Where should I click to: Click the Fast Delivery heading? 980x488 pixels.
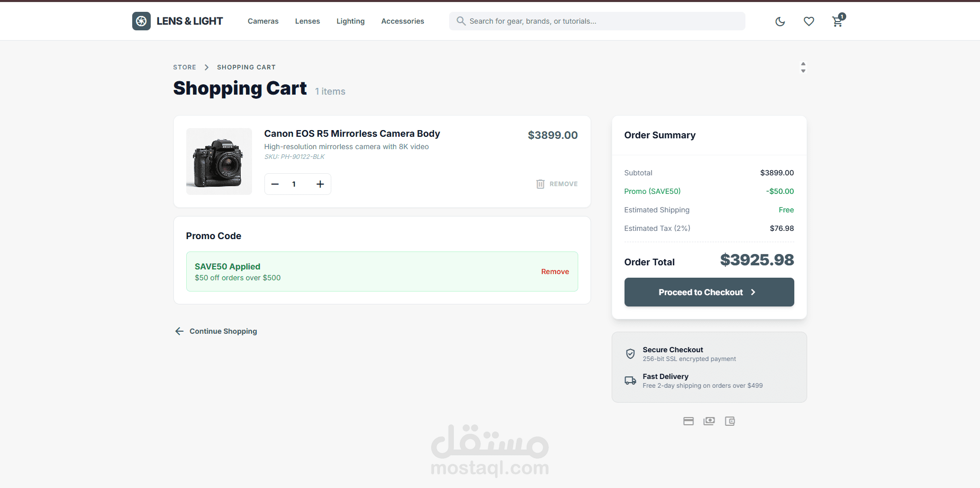[665, 376]
